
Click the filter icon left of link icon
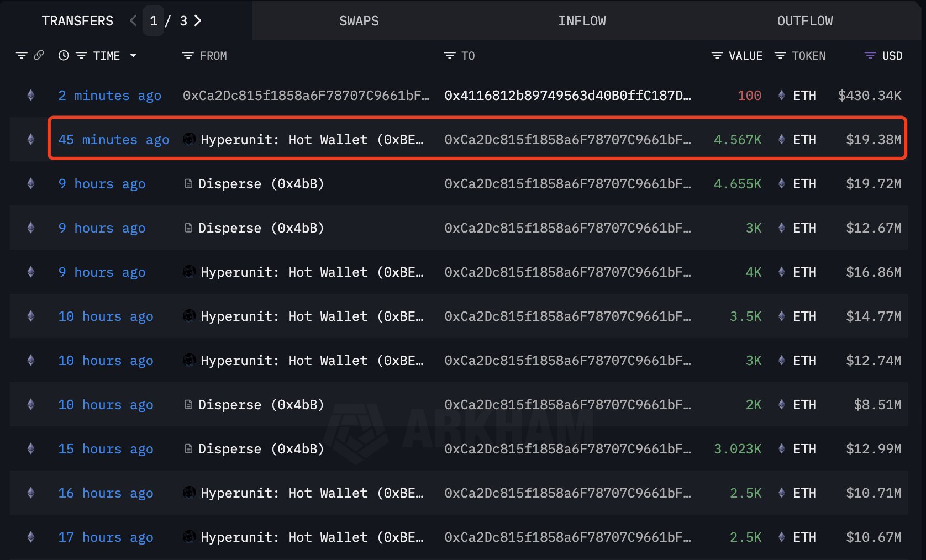22,55
